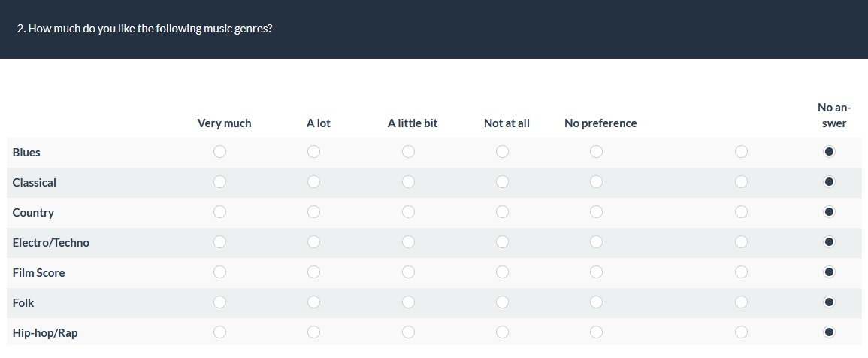Viewport: 868px width, 358px height.
Task: Pick A little bit for Country
Action: [x=408, y=212]
